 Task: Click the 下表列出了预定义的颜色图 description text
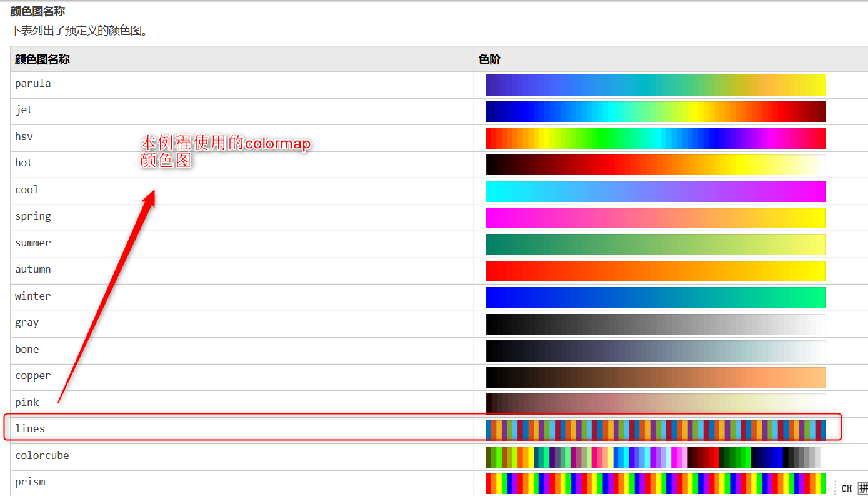tap(79, 30)
